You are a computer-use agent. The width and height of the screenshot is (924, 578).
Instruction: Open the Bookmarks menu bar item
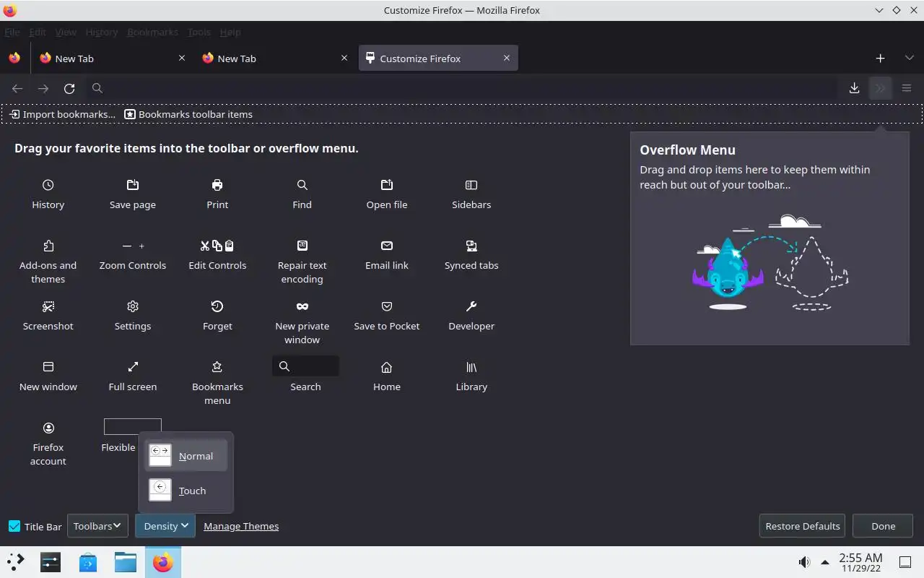[x=152, y=33]
